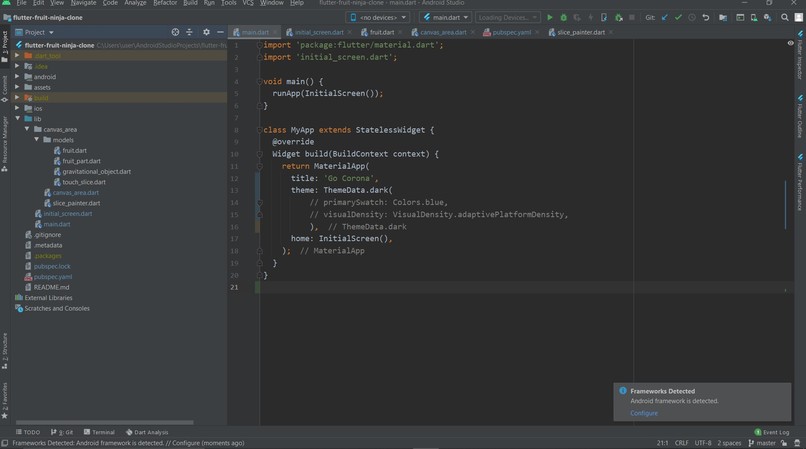This screenshot has height=449, width=806.
Task: Open the Favorites side tab
Action: [5, 400]
